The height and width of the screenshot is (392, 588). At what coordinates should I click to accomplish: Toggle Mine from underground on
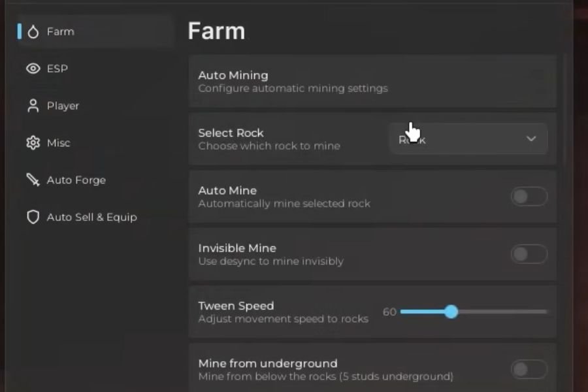click(529, 370)
